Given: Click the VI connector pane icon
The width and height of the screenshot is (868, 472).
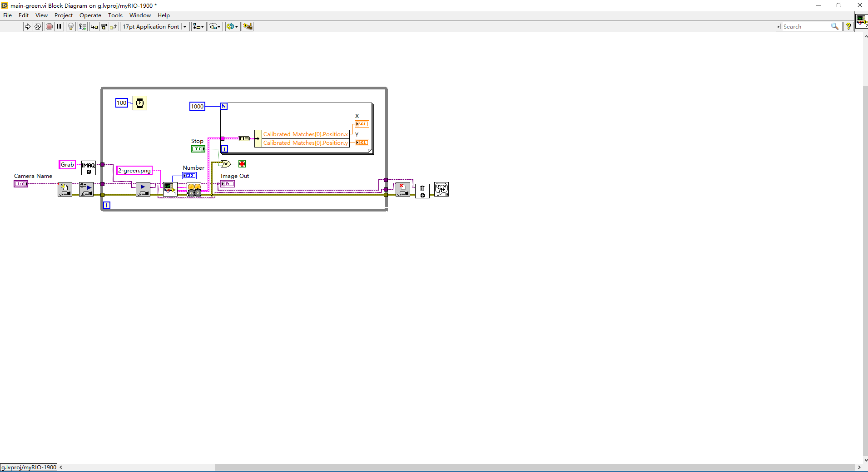Looking at the screenshot, I should pyautogui.click(x=861, y=21).
